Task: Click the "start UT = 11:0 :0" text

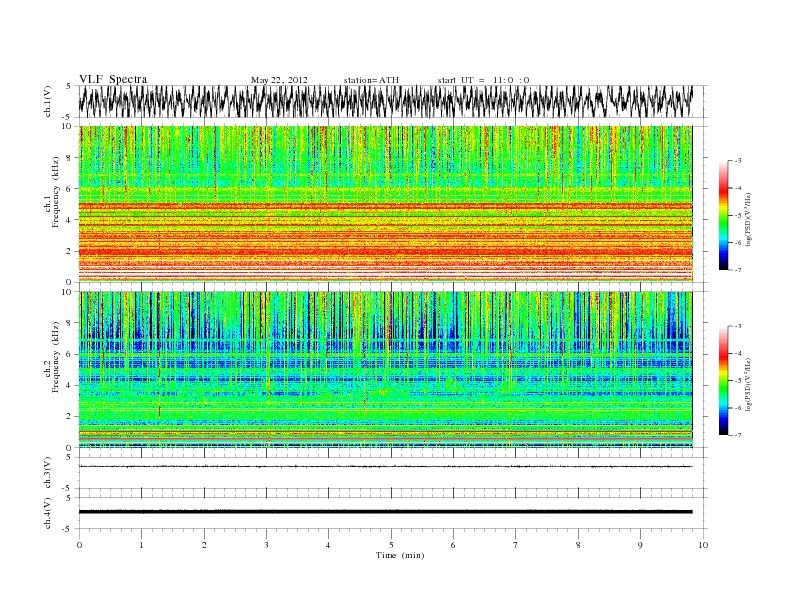Action: click(x=483, y=80)
